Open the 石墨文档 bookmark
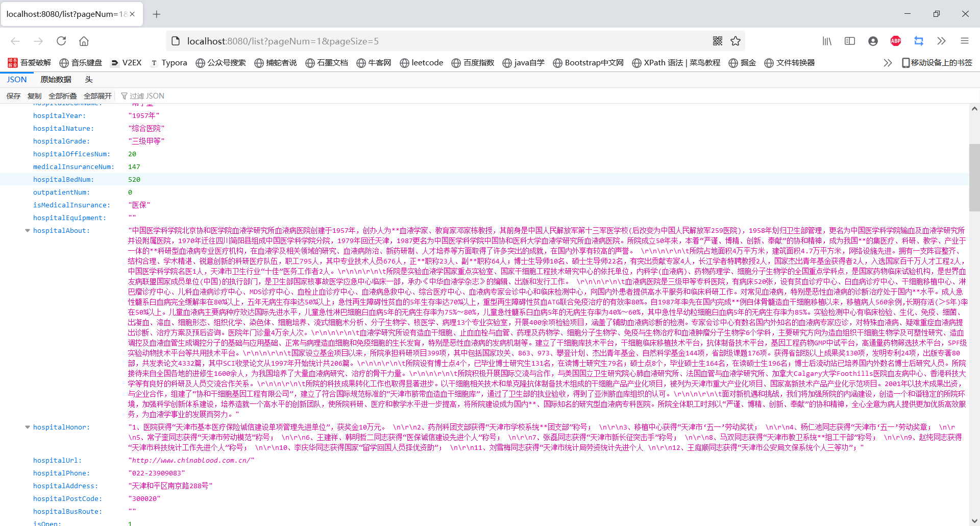This screenshot has height=526, width=980. [x=327, y=62]
